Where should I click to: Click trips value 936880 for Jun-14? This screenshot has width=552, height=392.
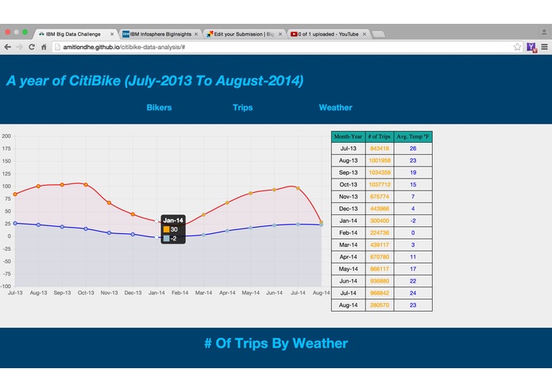[x=380, y=281]
